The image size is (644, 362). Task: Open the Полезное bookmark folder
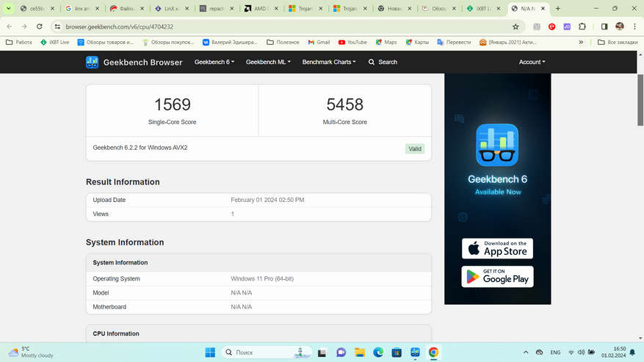283,43
